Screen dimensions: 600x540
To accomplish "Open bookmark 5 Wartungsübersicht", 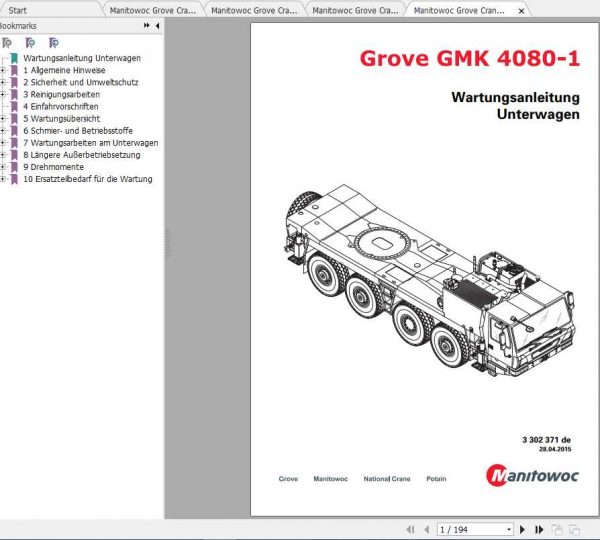I will coord(62,119).
